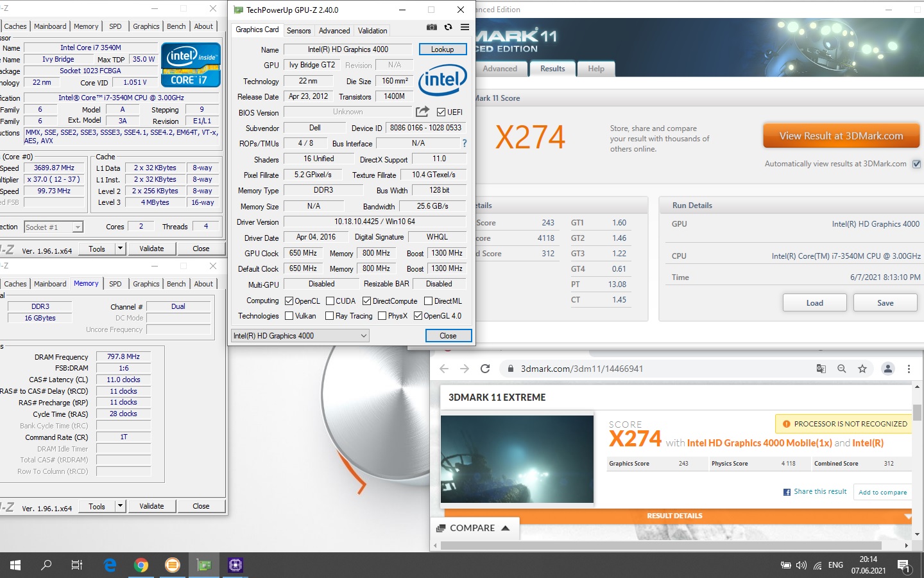
Task: Toggle the OpenCL checkbox
Action: (x=289, y=301)
